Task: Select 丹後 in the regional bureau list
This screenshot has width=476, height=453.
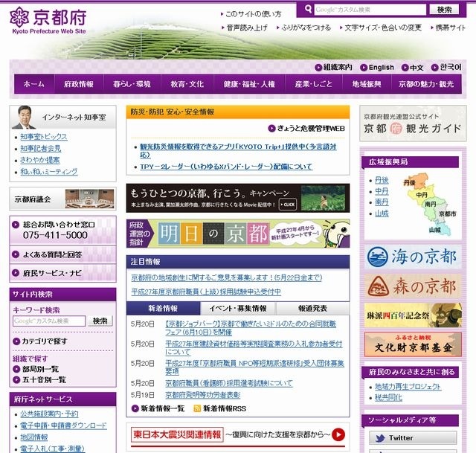Action: point(382,180)
